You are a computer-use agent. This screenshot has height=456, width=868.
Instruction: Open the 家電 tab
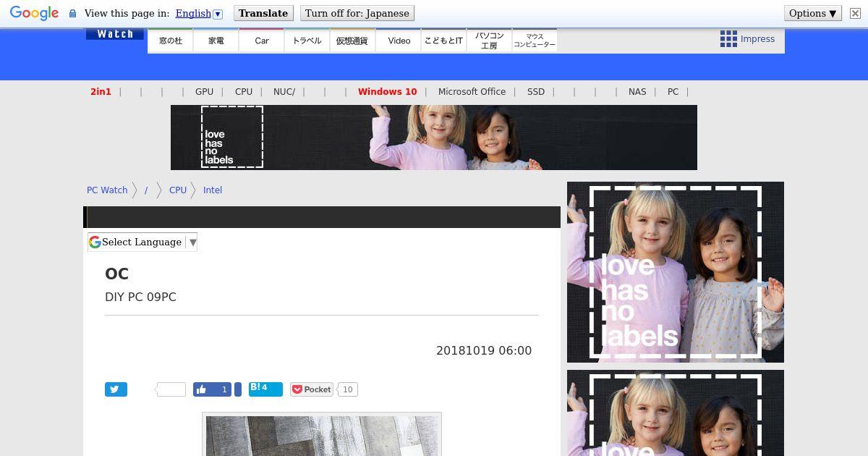[x=216, y=41]
